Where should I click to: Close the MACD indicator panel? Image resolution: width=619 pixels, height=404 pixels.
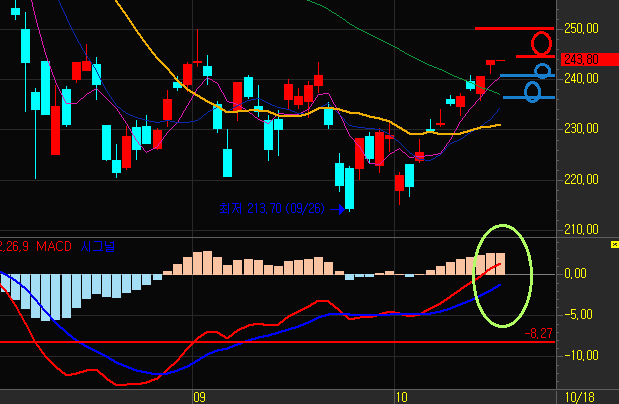pos(613,243)
